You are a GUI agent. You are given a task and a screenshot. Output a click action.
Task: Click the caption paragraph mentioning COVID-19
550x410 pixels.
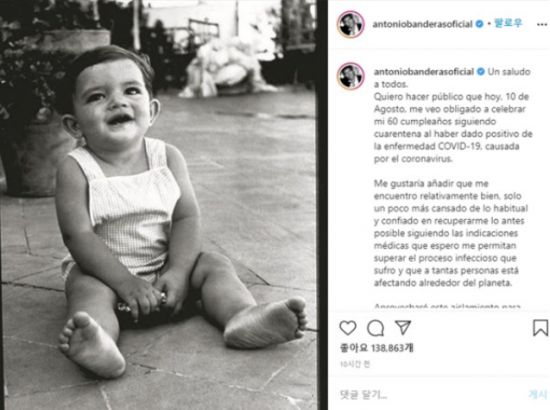(x=453, y=127)
